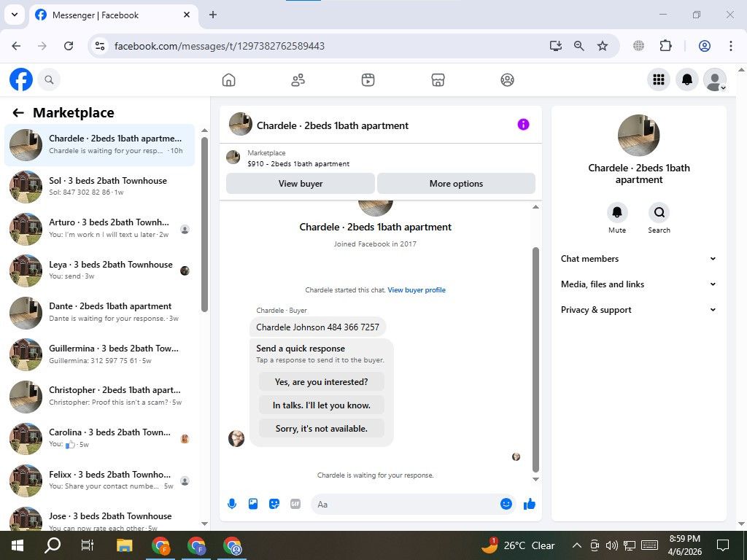Open Chrome three-dot menu
This screenshot has height=560, width=747.
[x=730, y=46]
